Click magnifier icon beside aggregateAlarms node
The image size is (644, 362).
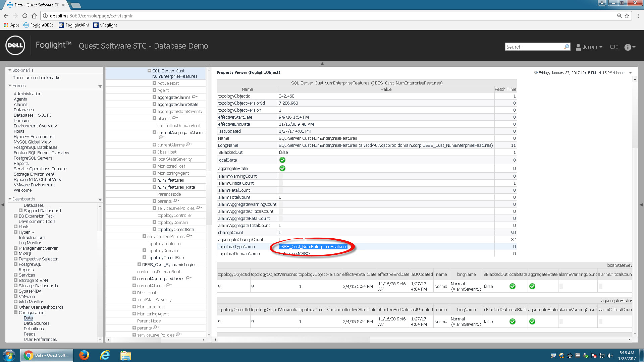pyautogui.click(x=194, y=97)
